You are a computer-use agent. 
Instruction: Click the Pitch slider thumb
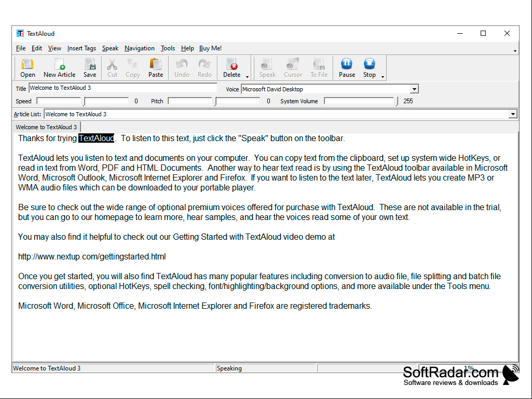pos(215,101)
